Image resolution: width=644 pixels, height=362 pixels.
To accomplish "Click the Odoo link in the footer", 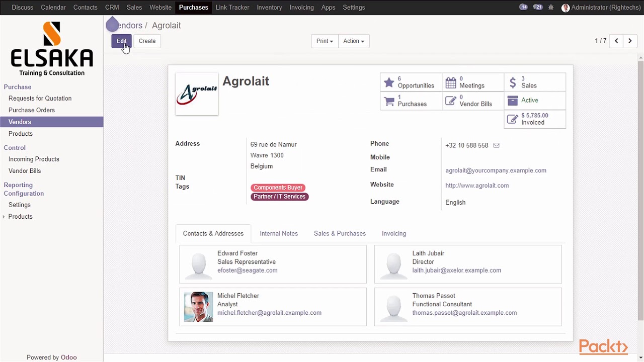I will (69, 357).
